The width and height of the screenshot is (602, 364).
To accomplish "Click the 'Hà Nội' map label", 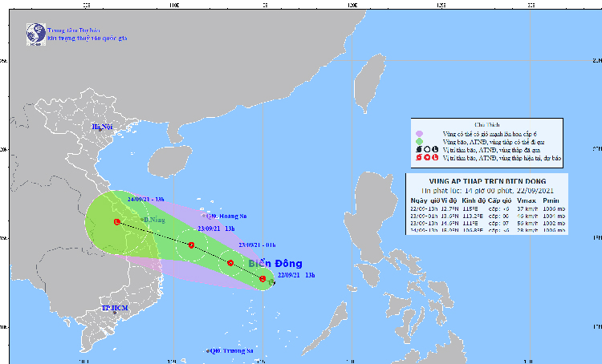I will [x=102, y=127].
